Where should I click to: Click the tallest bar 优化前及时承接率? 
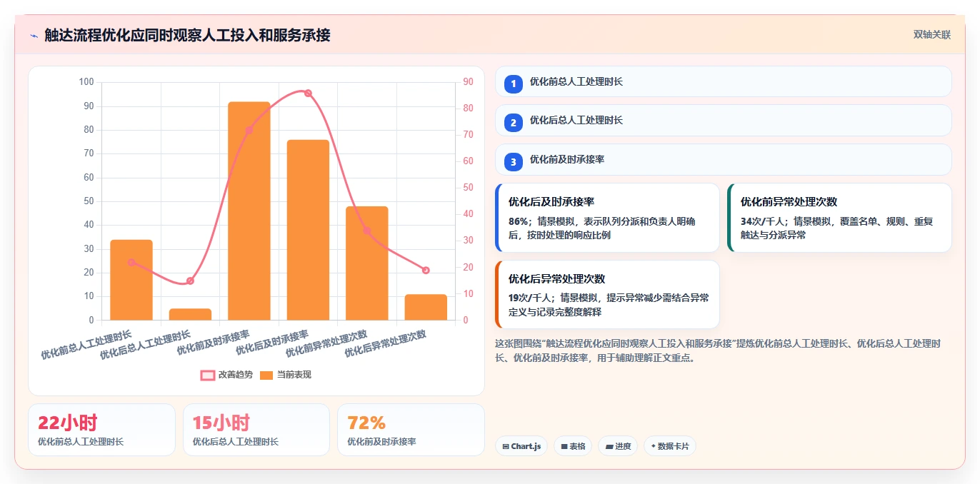249,211
